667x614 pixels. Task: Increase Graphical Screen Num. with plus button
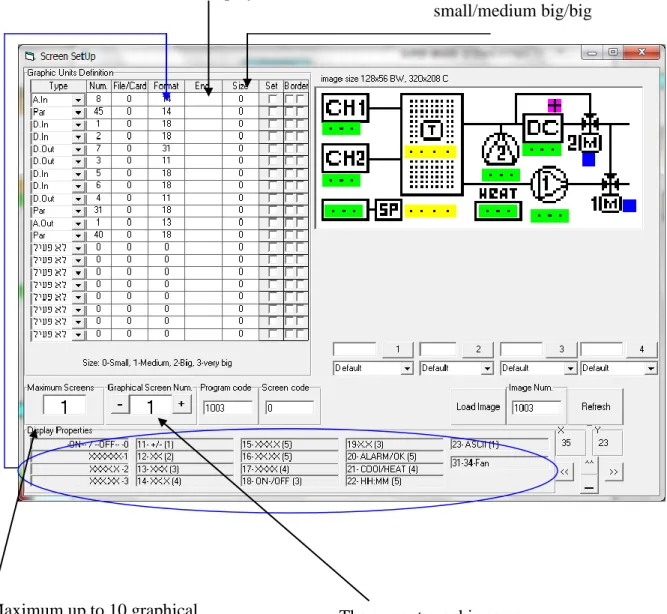click(x=182, y=404)
